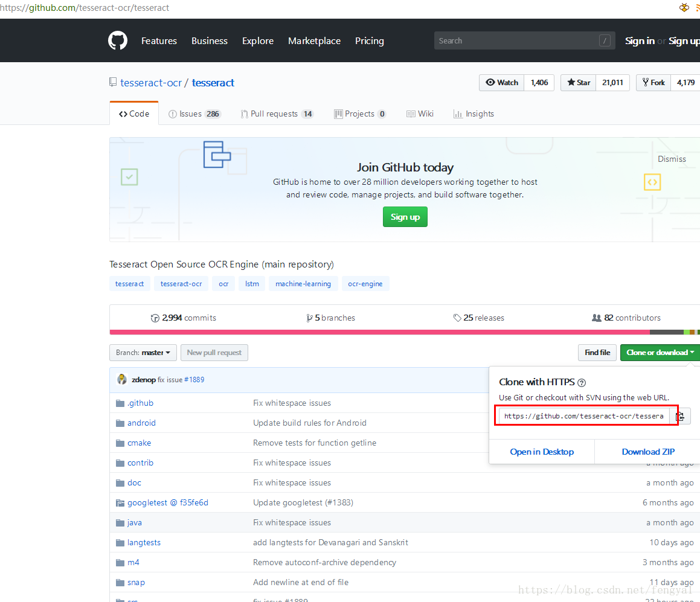This screenshot has height=602, width=700.
Task: Click the lstm topic tag
Action: coord(252,284)
